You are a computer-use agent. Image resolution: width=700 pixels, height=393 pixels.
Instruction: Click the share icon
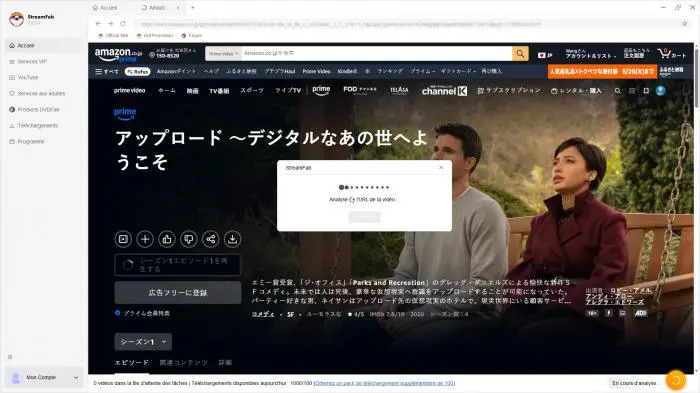tap(211, 239)
